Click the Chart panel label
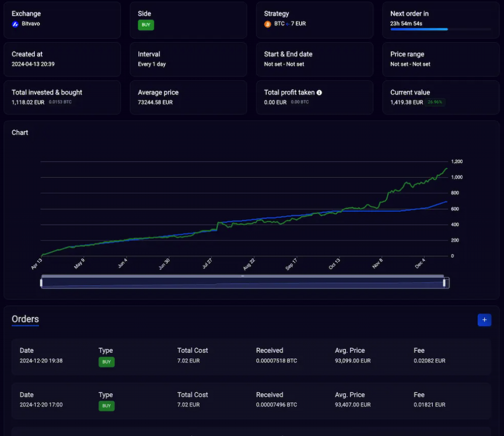Viewport: 504px width, 436px height. tap(20, 132)
